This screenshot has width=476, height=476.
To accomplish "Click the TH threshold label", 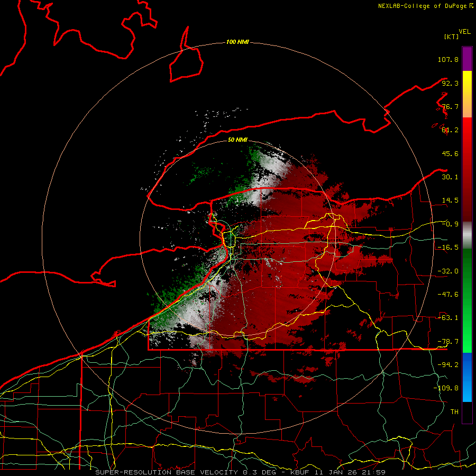I will [454, 411].
